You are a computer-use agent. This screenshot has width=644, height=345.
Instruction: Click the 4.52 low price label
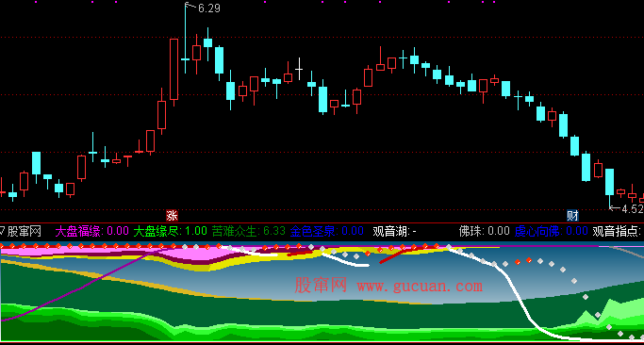click(633, 209)
